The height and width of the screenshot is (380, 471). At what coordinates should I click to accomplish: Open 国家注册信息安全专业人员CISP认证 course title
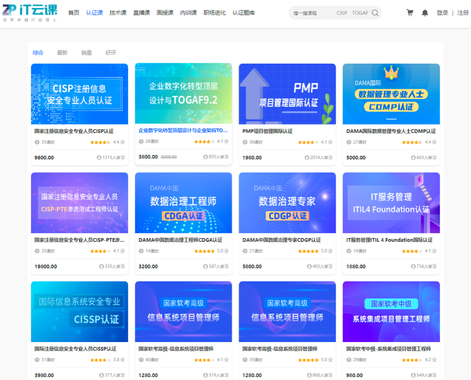click(74, 131)
